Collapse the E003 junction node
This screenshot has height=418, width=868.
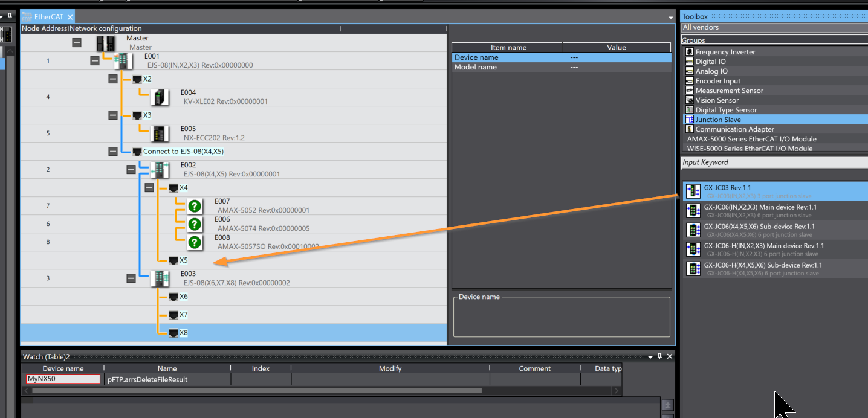(131, 278)
